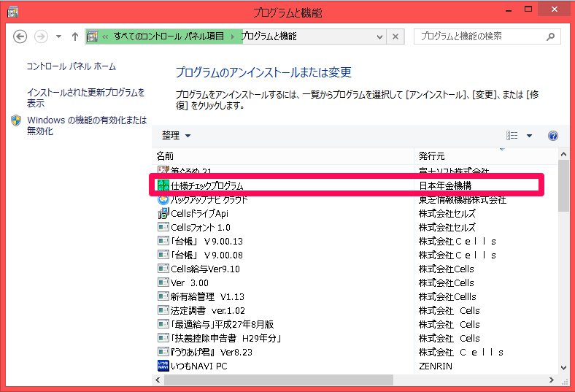This screenshot has width=575, height=392.
Task: Open すべてのコントロール パネル項目 breadcrumb
Action: tap(169, 36)
